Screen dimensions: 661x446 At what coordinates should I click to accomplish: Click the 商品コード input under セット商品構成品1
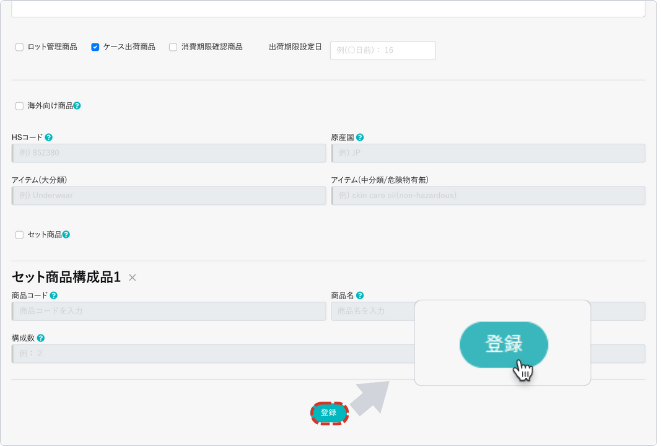point(169,311)
